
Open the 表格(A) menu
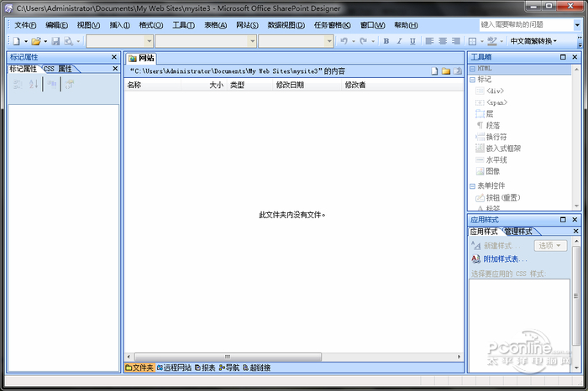click(x=216, y=25)
